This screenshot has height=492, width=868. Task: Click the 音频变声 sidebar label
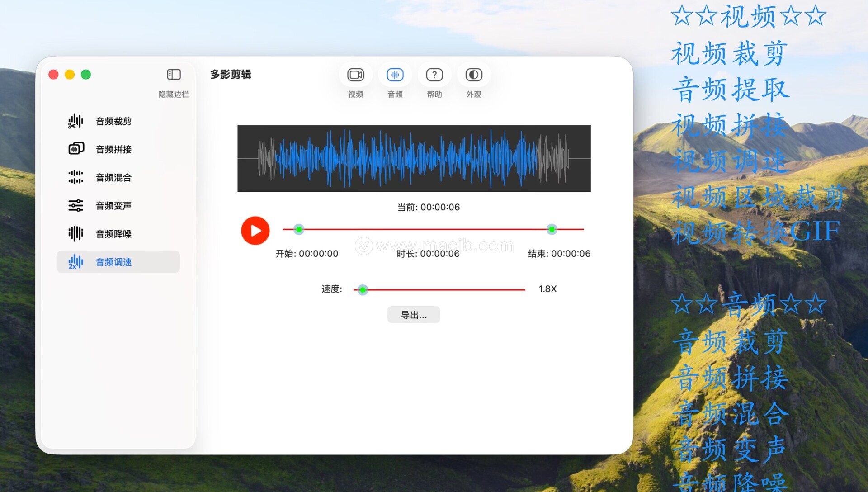(113, 206)
